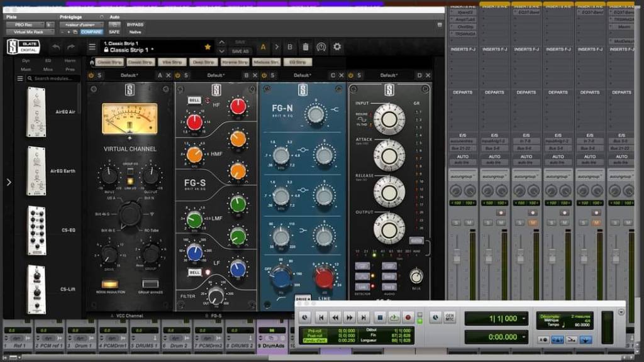
Task: Click the BYPASS button
Action: (x=135, y=25)
